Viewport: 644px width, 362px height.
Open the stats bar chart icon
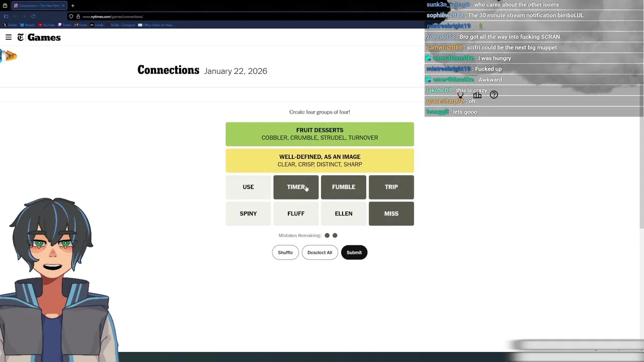coord(477,95)
